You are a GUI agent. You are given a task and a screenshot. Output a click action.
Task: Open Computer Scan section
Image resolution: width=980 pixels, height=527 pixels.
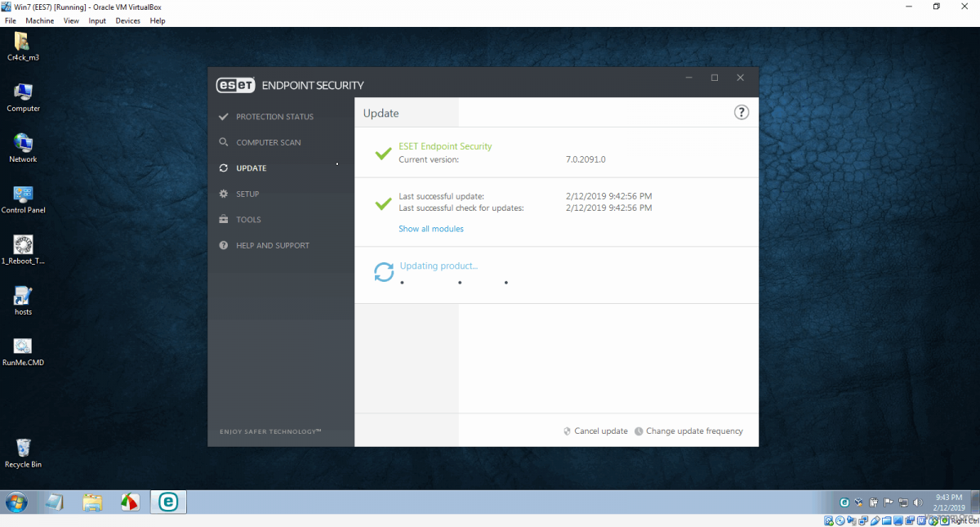pos(268,142)
